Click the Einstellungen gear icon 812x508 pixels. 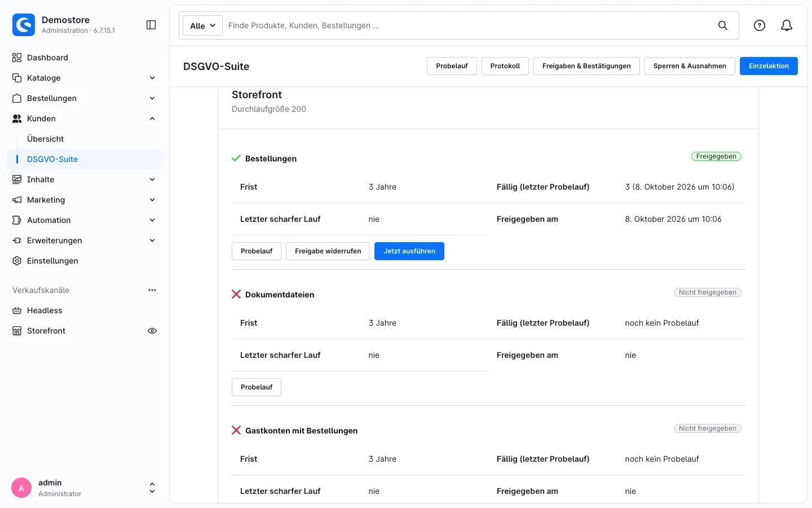(x=17, y=261)
